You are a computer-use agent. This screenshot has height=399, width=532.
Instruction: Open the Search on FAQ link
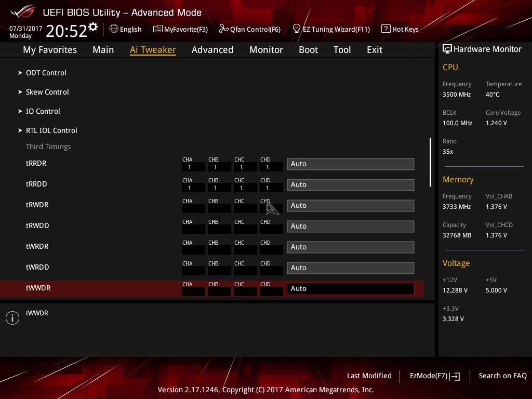click(502, 376)
